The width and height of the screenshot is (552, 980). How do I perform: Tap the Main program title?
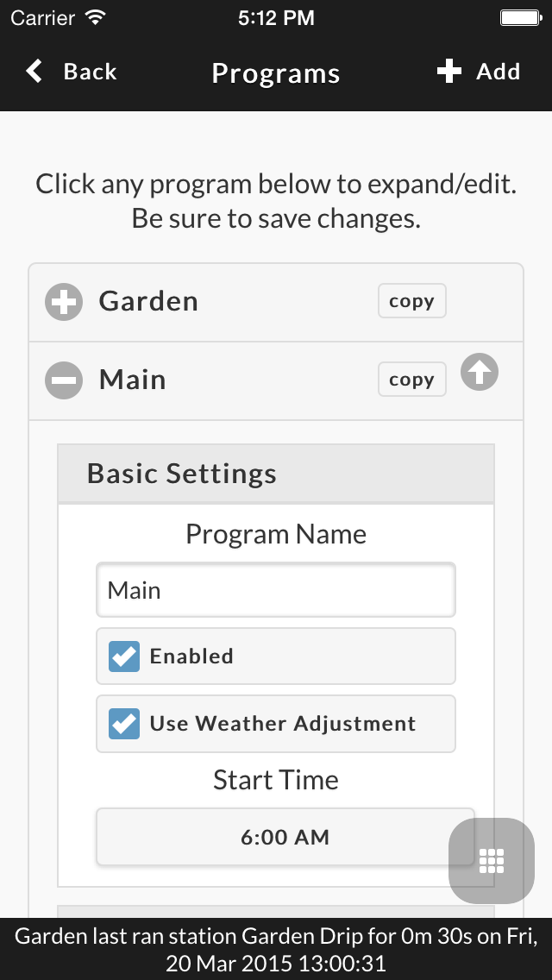[133, 380]
